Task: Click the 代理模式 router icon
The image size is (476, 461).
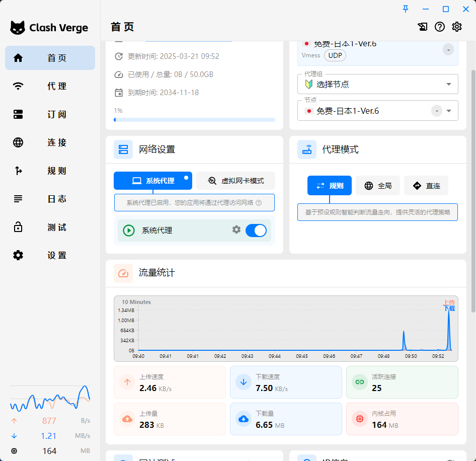Action: click(307, 149)
